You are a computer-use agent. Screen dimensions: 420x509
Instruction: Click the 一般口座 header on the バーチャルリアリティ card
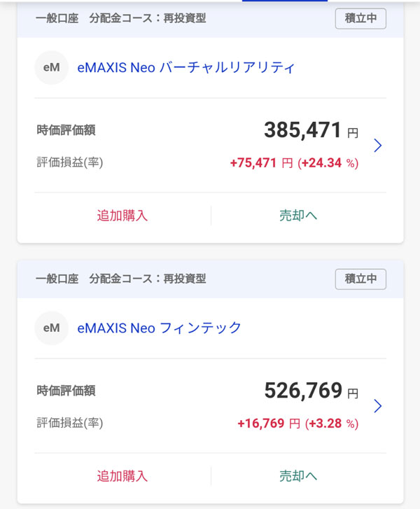[57, 18]
